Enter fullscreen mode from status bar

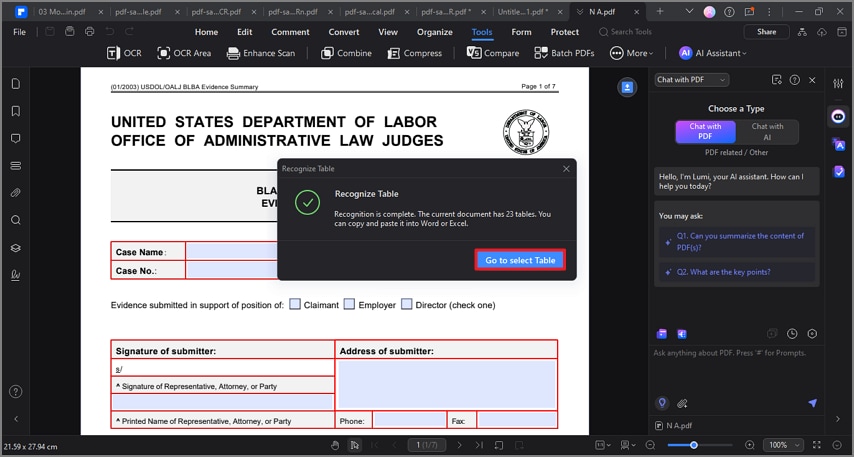click(x=817, y=445)
